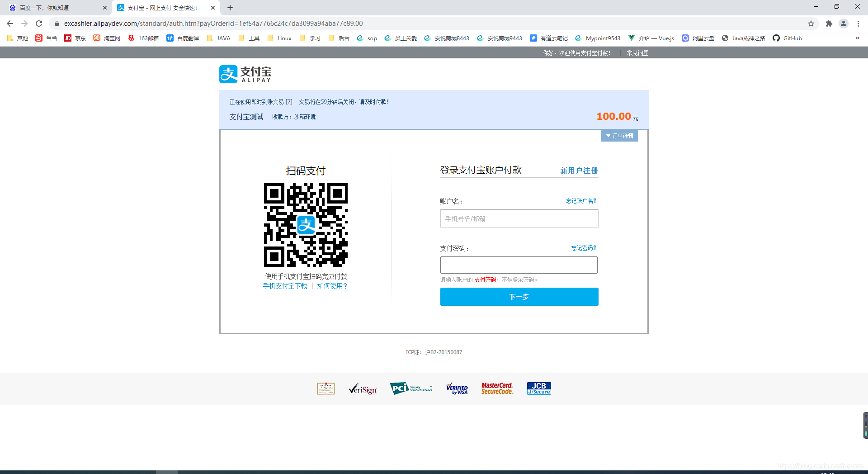Open the 京东 JD bookmark
Image resolution: width=868 pixels, height=474 pixels.
point(75,38)
